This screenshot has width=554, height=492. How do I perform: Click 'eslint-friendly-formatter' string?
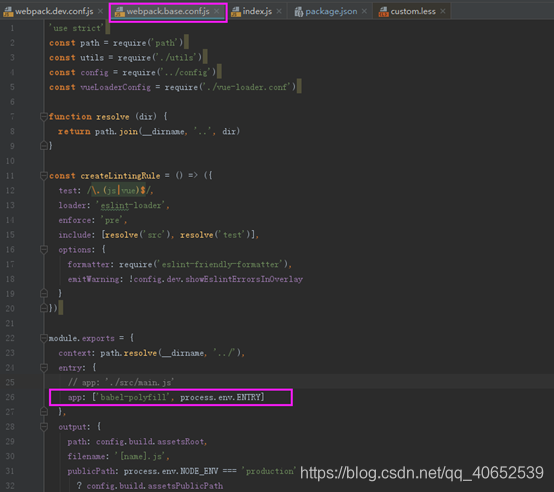220,264
